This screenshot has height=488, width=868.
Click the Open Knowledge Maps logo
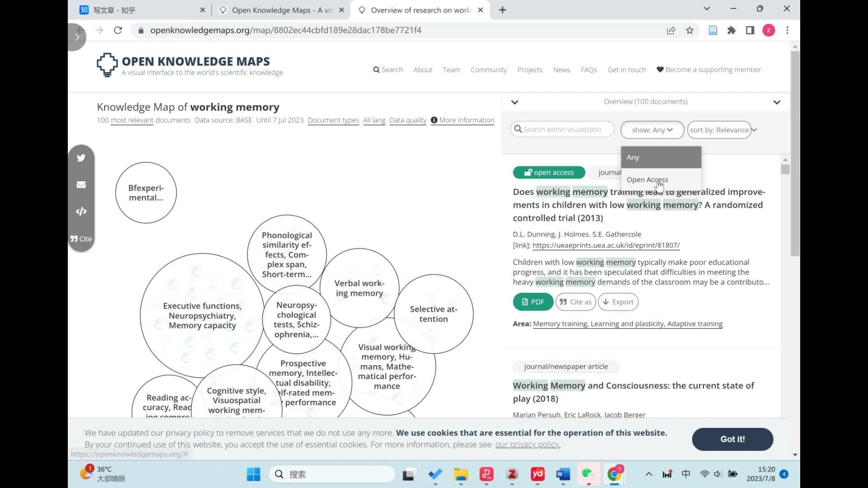pyautogui.click(x=107, y=65)
